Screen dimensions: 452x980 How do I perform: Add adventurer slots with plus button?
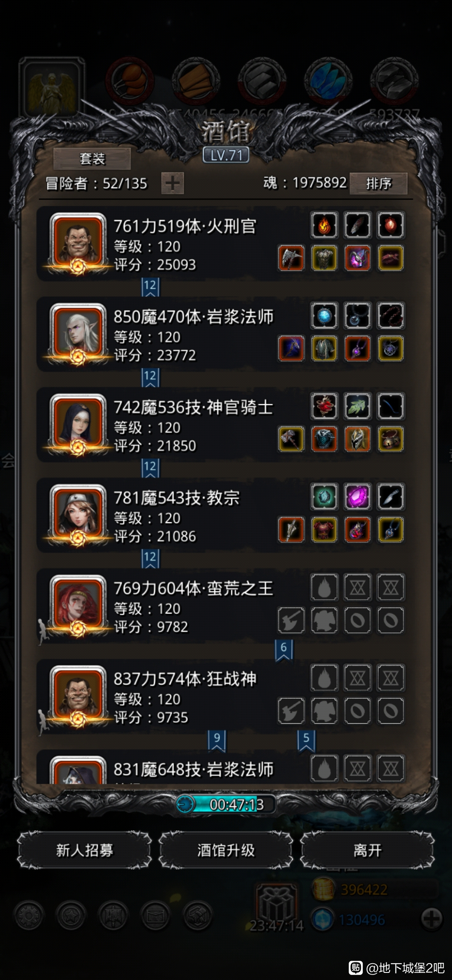pos(172,183)
